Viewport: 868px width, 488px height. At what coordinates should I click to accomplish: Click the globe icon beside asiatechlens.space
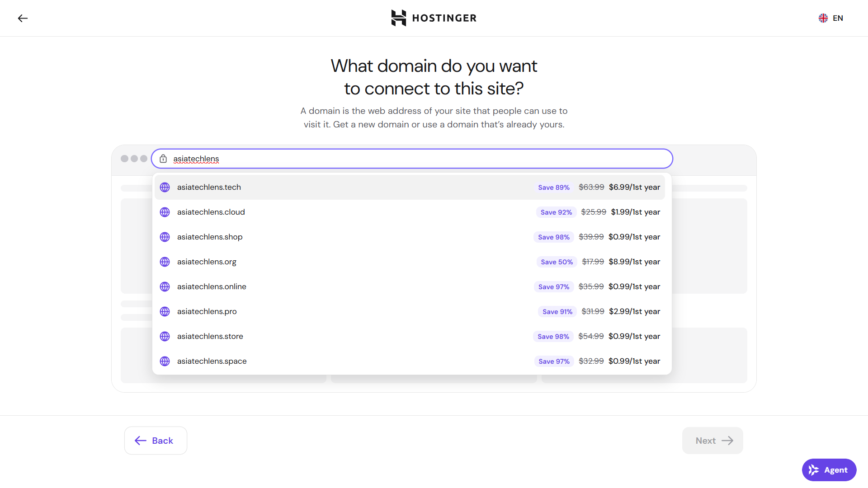coord(165,361)
